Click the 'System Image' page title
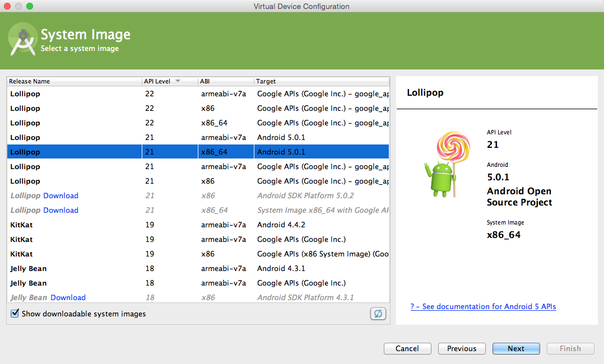 (86, 35)
